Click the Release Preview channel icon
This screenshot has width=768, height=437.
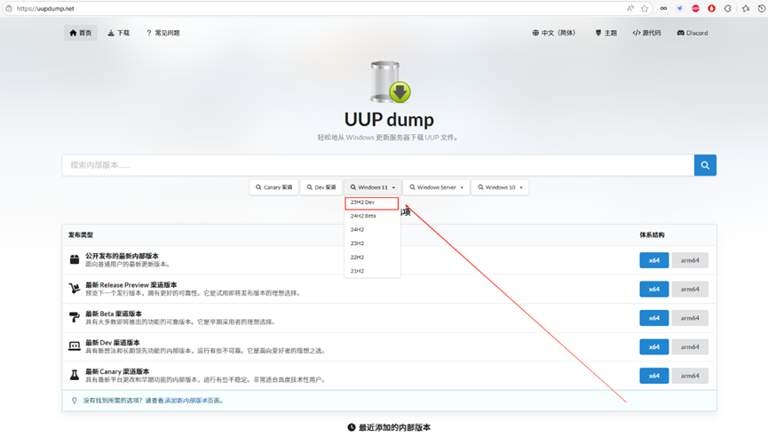point(74,289)
